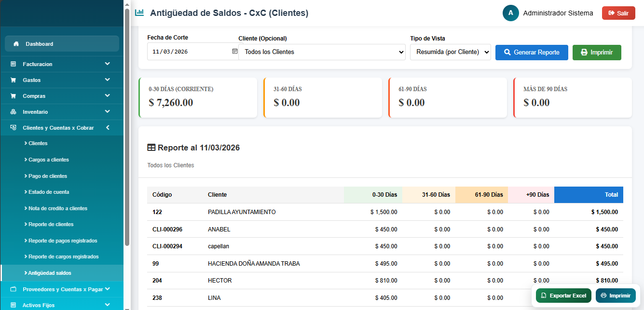
Task: Select Nota de credito a clientes
Action: tap(58, 208)
